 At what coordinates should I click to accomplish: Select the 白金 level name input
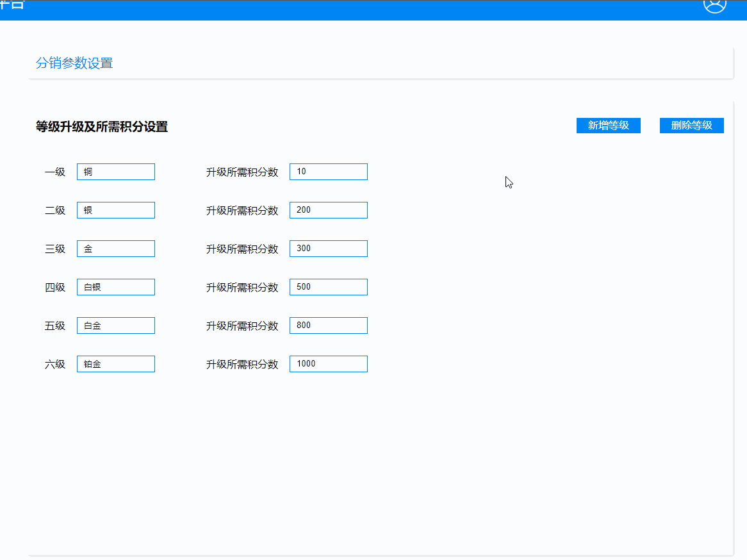(115, 325)
